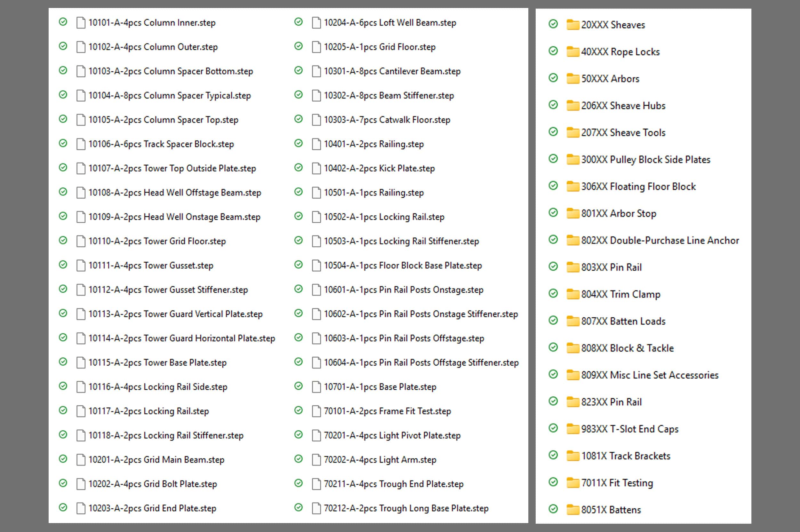Image resolution: width=800 pixels, height=532 pixels.
Task: Click the 206XX Sheave Hubs folder icon
Action: point(572,106)
